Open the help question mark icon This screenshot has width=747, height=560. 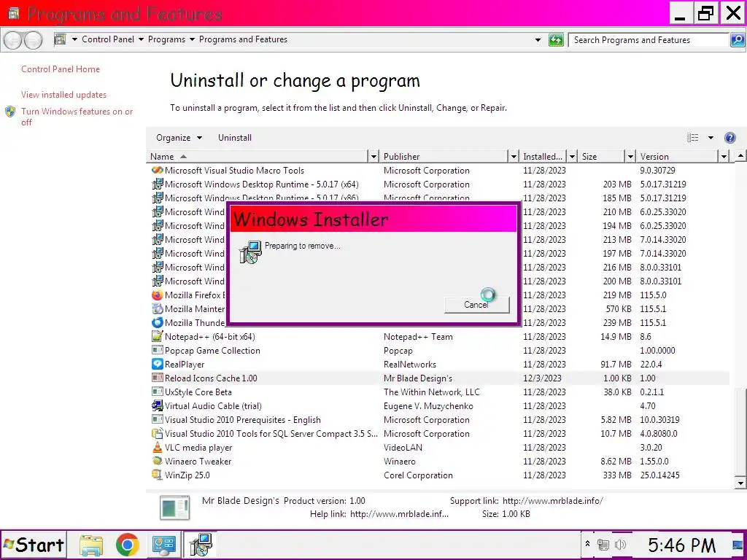click(729, 138)
